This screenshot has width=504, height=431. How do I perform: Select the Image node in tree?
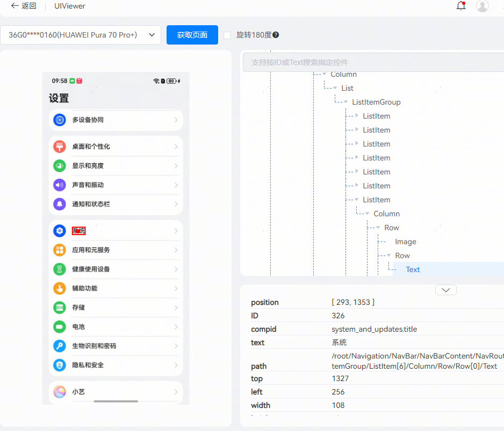click(405, 242)
